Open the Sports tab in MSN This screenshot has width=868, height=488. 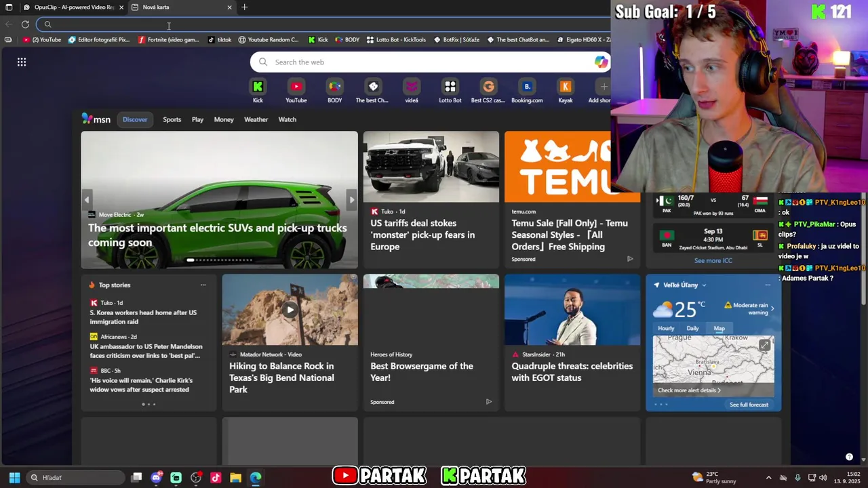click(x=172, y=119)
